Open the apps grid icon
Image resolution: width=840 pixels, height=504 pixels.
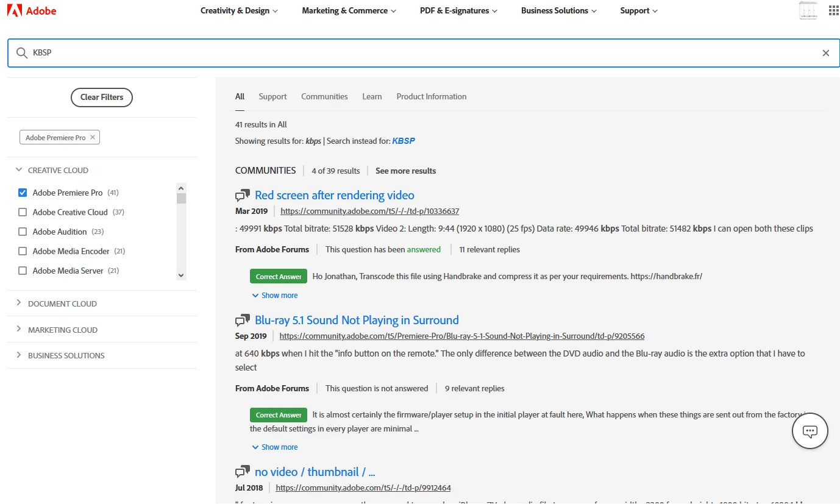point(833,10)
